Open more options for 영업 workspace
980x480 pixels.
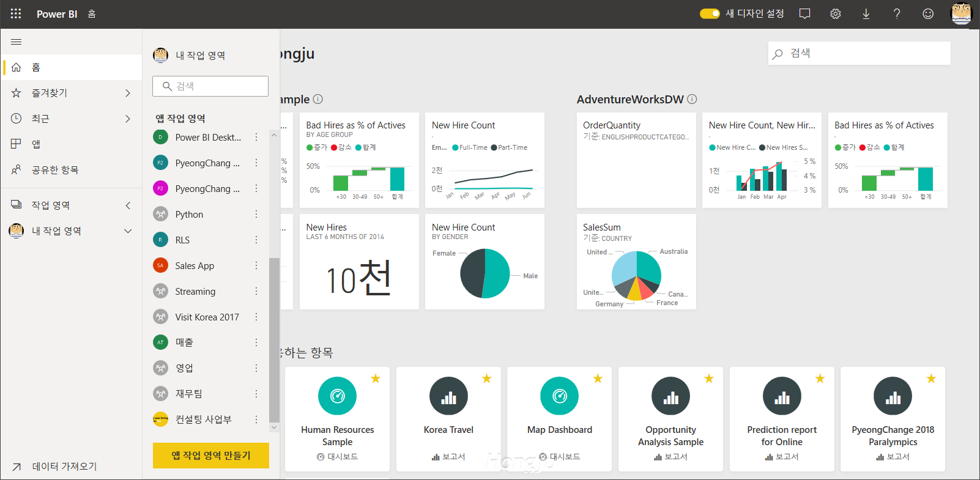[x=256, y=368]
